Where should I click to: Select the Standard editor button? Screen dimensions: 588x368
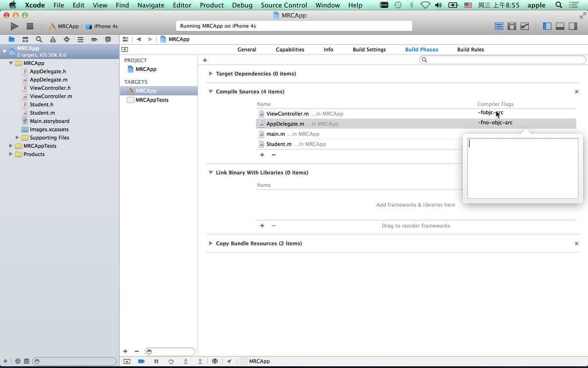499,26
